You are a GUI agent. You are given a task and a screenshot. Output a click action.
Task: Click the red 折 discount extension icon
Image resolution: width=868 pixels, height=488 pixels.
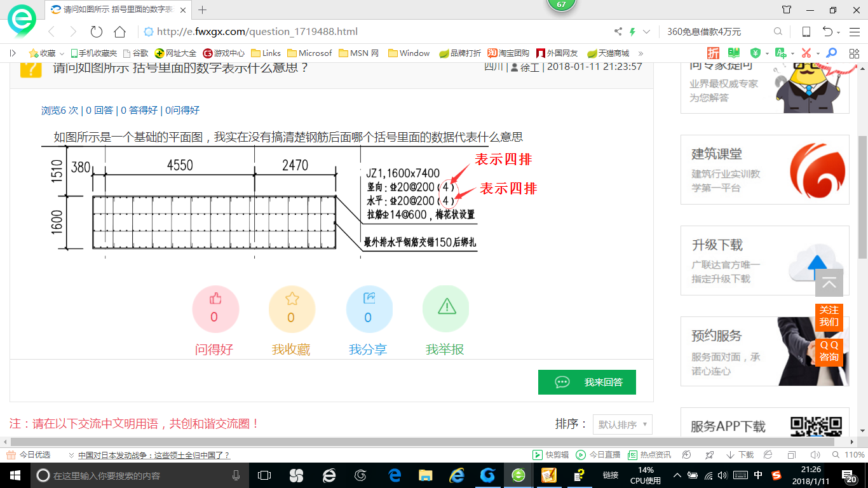(x=714, y=53)
